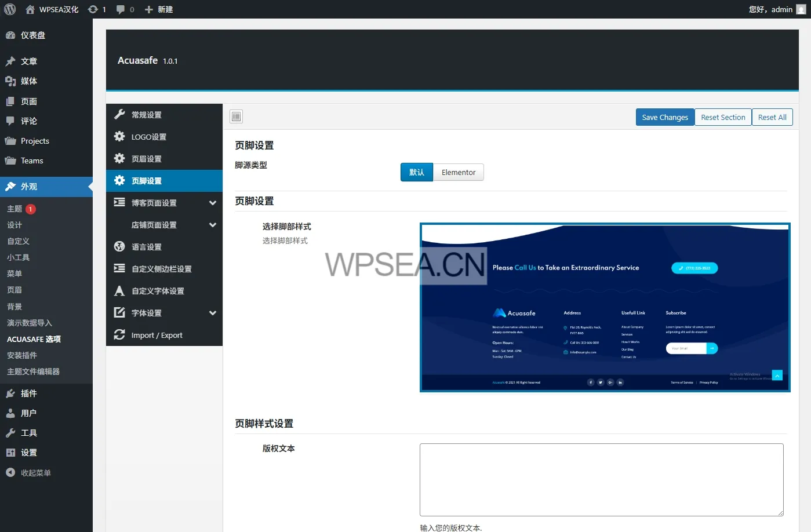The height and width of the screenshot is (532, 811).
Task: Select the 默认 footer source type
Action: click(x=416, y=173)
